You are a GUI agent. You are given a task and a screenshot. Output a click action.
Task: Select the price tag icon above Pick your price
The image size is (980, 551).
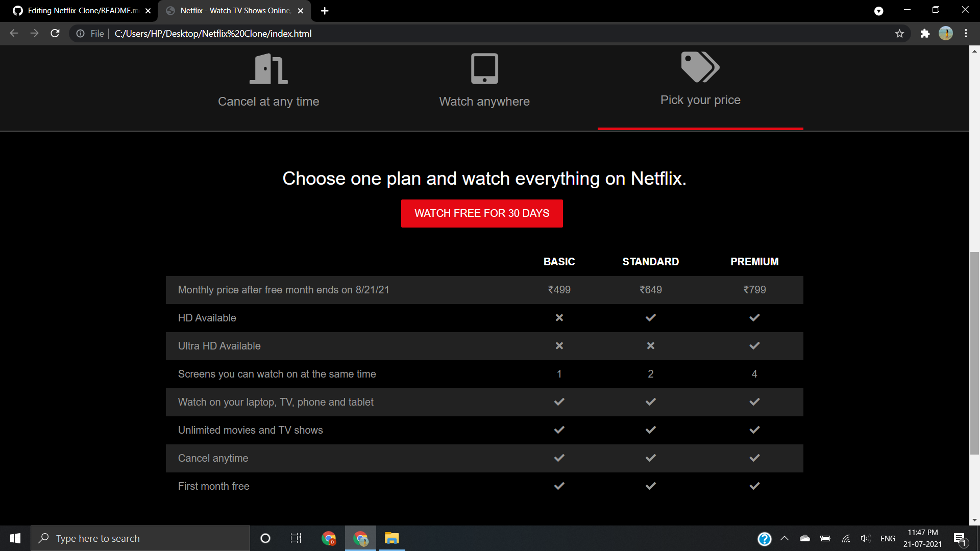700,67
